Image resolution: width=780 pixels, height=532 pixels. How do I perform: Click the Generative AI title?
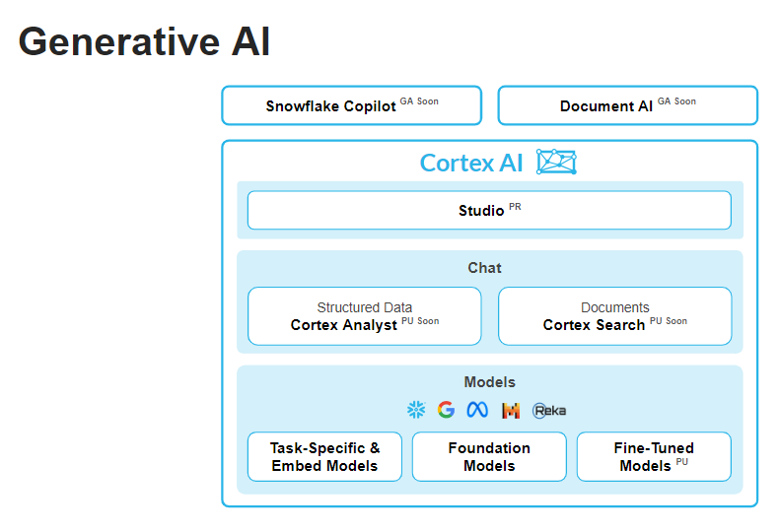pyautogui.click(x=144, y=41)
